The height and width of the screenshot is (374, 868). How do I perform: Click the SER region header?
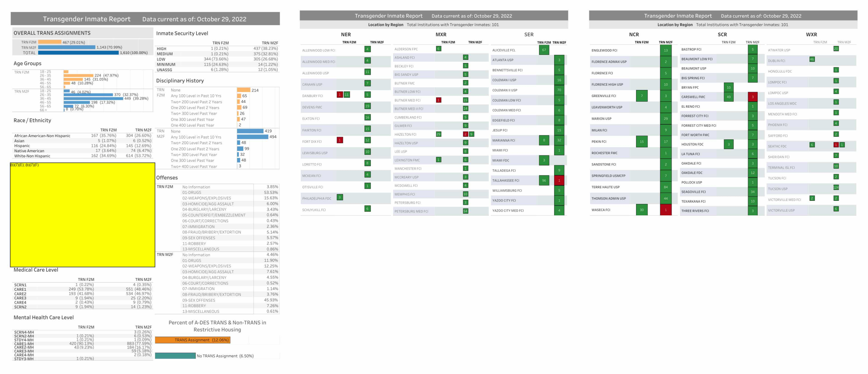[x=529, y=34]
